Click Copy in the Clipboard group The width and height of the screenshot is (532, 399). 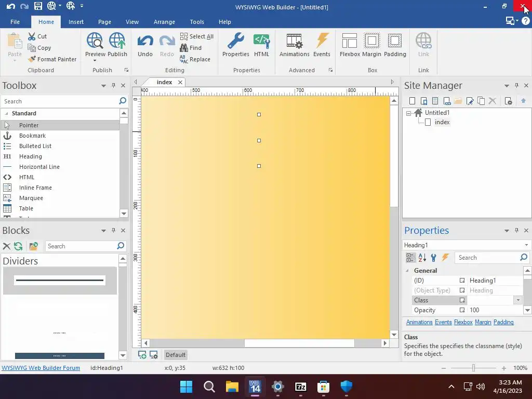click(39, 48)
